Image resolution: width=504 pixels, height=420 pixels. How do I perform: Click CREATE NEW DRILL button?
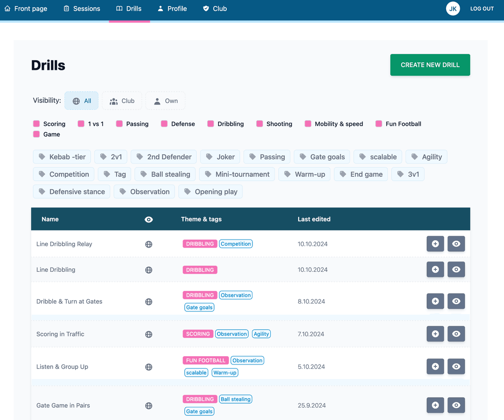(x=430, y=65)
